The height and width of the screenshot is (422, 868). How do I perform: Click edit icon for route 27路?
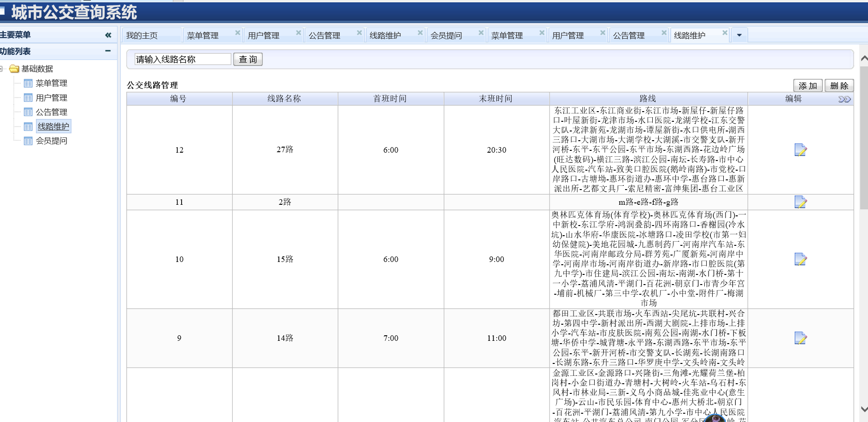[x=800, y=150]
